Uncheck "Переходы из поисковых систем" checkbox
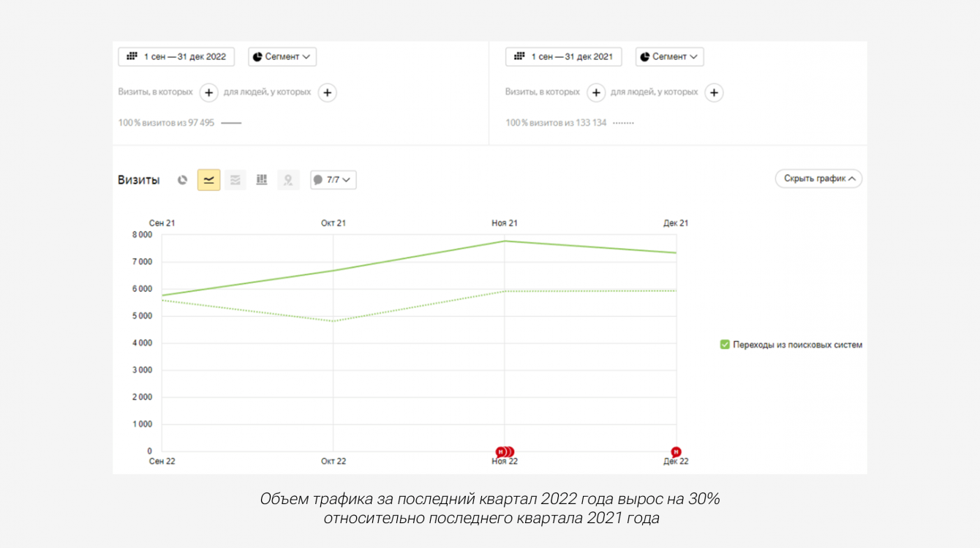The width and height of the screenshot is (980, 548). coord(725,345)
